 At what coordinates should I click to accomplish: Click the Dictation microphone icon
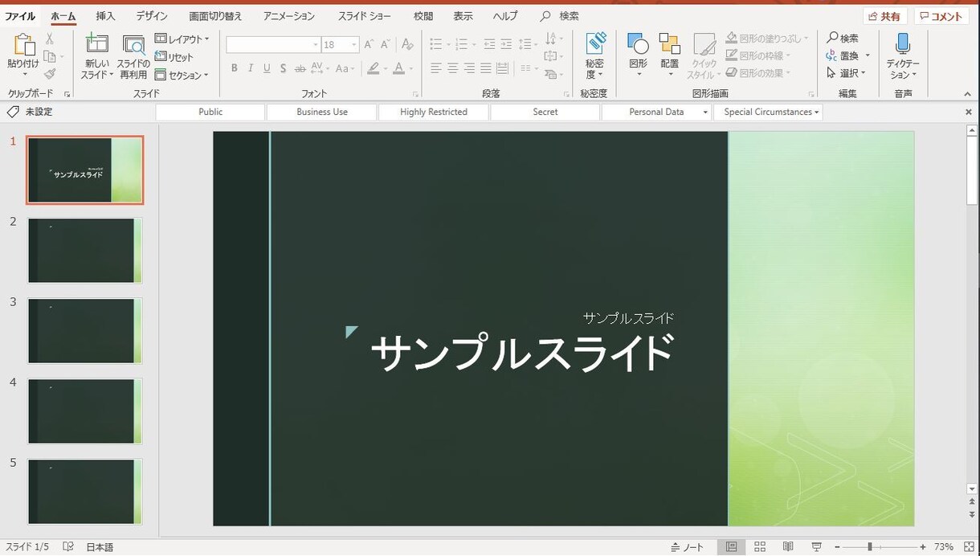pos(903,44)
